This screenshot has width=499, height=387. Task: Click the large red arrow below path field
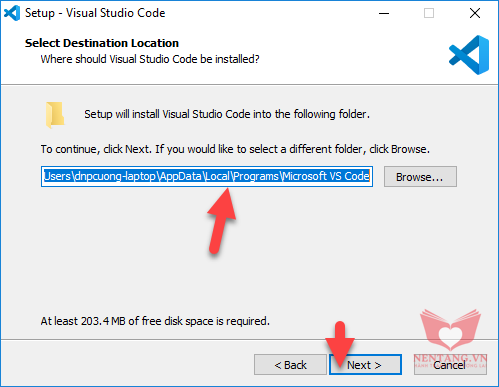click(222, 221)
